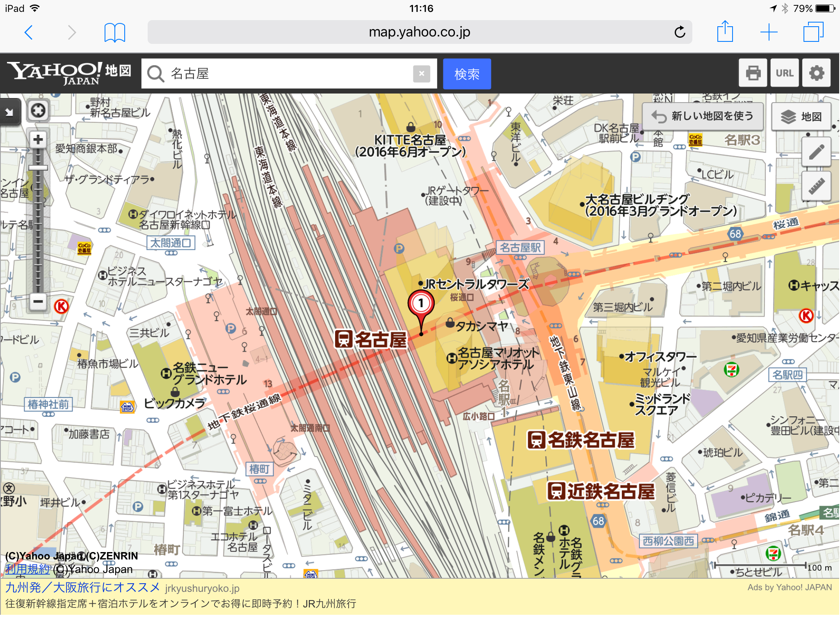Screen dimensions: 840x630
Task: Click 名古屋マリオットアソシアホテル label
Action: pyautogui.click(x=499, y=358)
